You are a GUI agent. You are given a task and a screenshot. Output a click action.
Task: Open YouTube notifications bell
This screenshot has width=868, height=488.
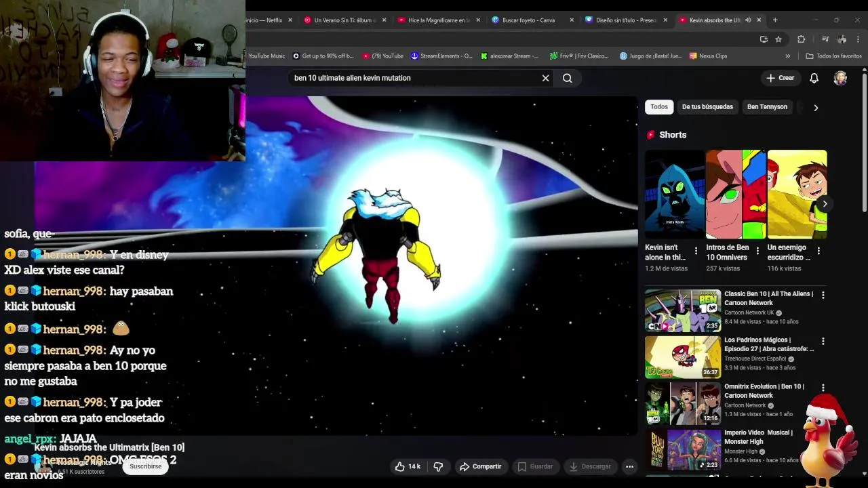coord(814,78)
